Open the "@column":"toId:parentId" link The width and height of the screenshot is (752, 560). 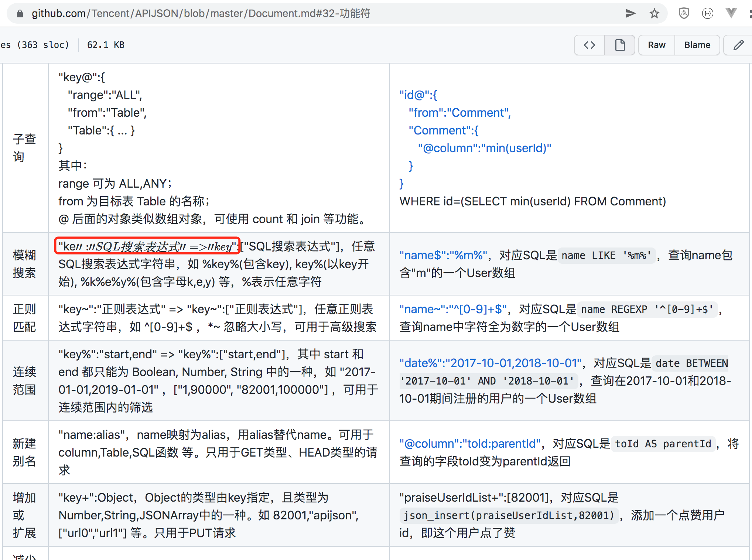click(x=470, y=444)
